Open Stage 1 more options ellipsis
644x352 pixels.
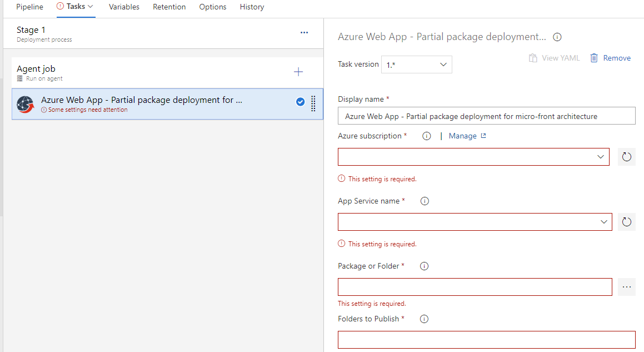tap(304, 32)
